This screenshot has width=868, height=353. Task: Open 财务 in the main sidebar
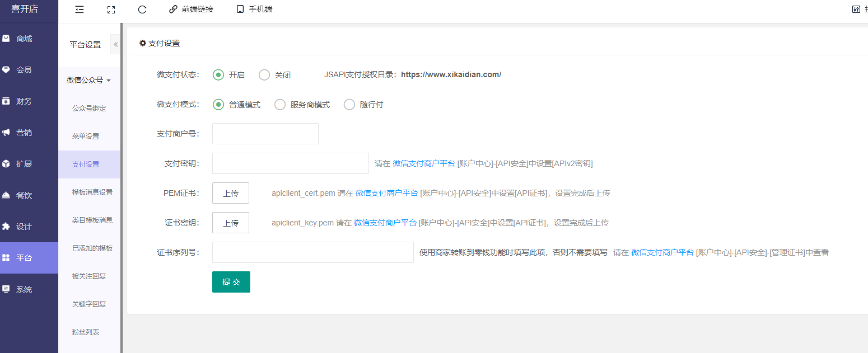[29, 101]
